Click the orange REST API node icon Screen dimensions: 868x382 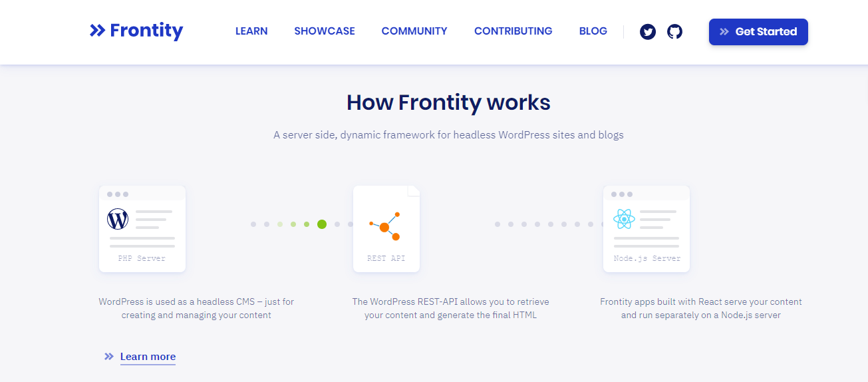pyautogui.click(x=385, y=227)
